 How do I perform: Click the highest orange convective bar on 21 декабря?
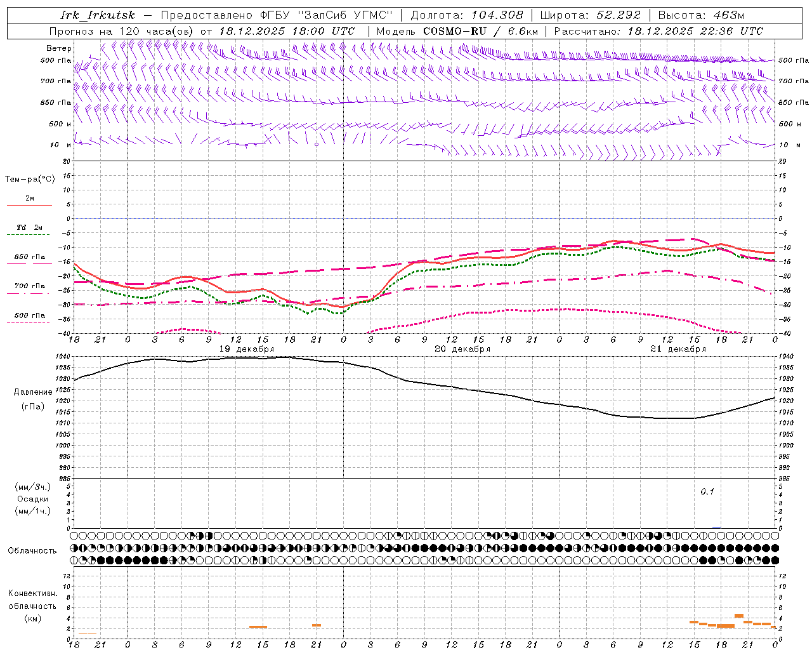739,616
